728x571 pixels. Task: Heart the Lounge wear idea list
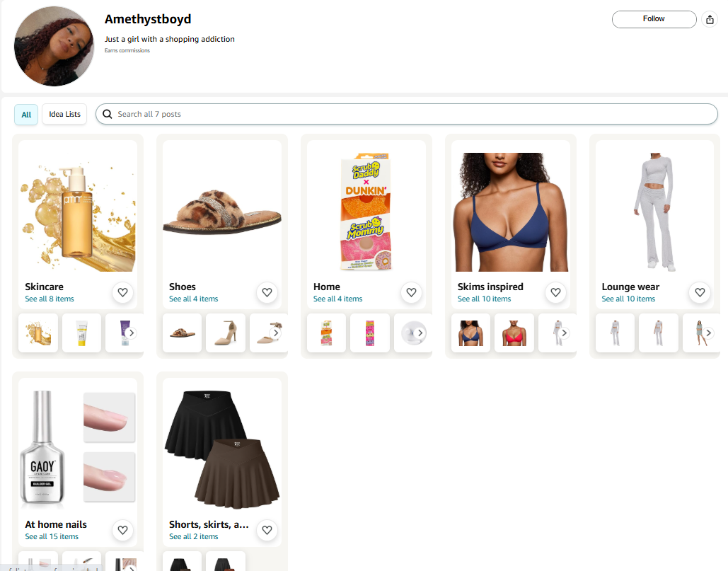(x=700, y=292)
